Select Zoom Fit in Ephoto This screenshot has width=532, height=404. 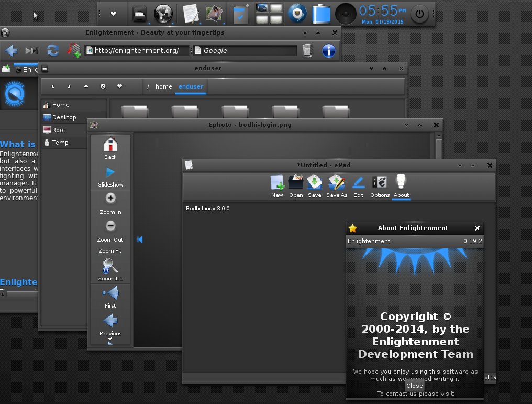click(110, 250)
